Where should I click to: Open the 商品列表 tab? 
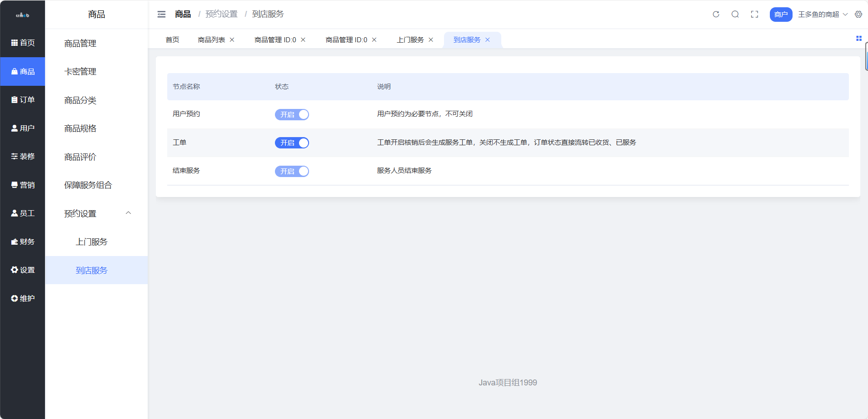click(211, 39)
